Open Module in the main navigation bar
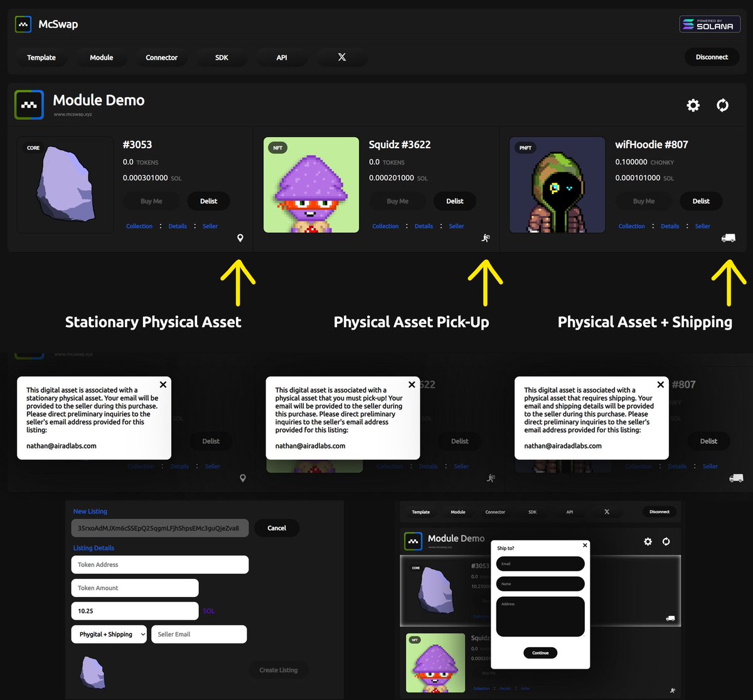Viewport: 753px width, 700px height. pos(102,57)
